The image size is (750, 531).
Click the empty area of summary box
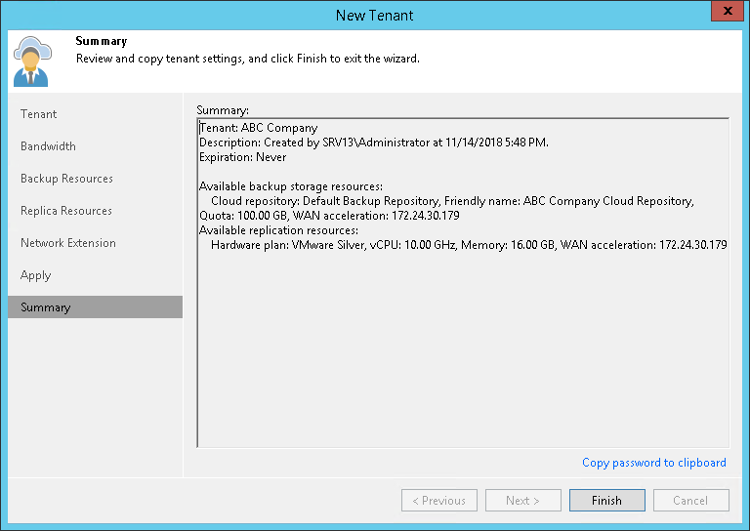tap(462, 360)
